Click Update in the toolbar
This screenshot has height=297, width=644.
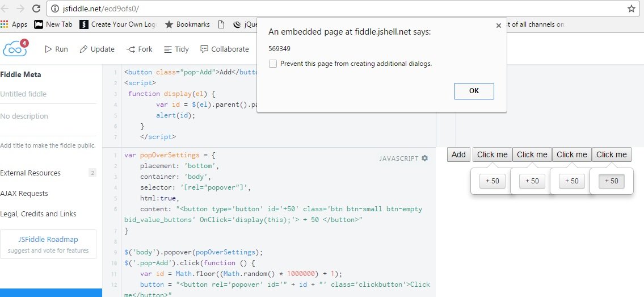(x=97, y=49)
